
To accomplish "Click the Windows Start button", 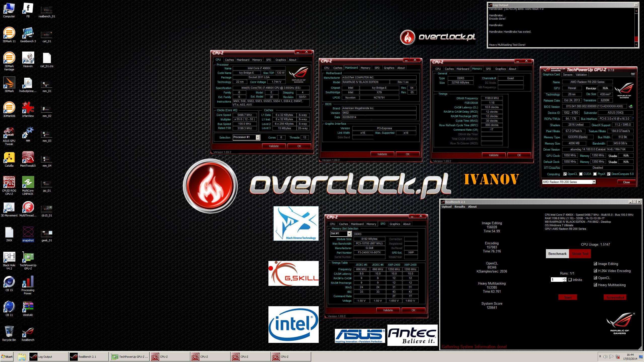I will coord(7,356).
